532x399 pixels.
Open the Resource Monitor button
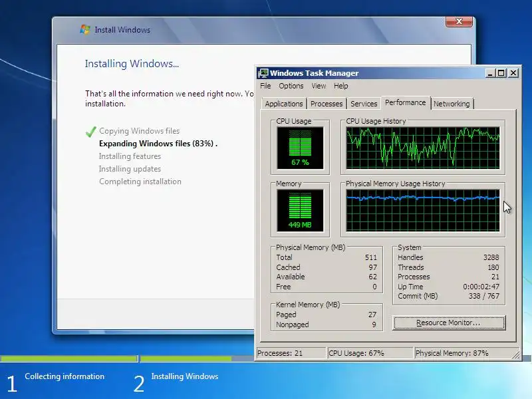(448, 323)
